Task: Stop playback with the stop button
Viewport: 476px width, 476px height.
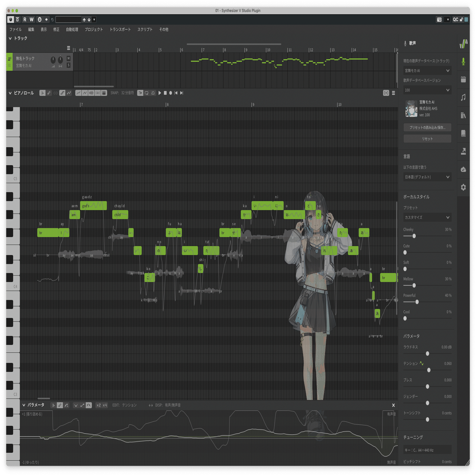Action: tap(165, 93)
